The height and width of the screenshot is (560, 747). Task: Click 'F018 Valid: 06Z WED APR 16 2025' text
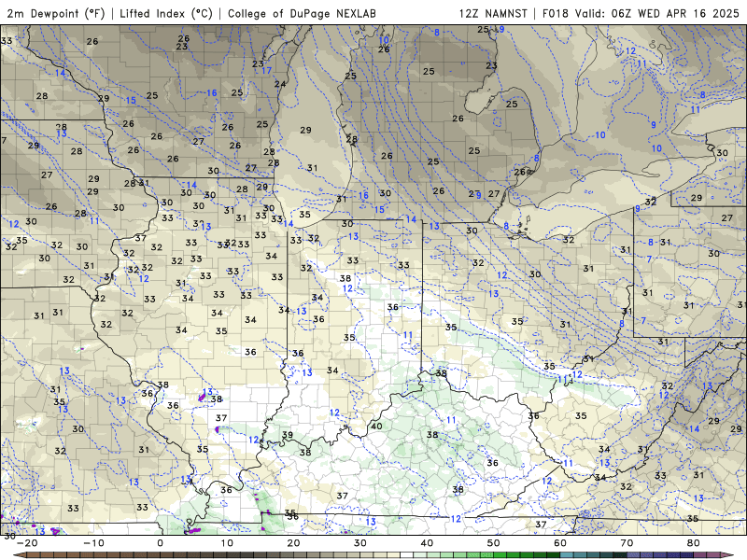point(641,13)
